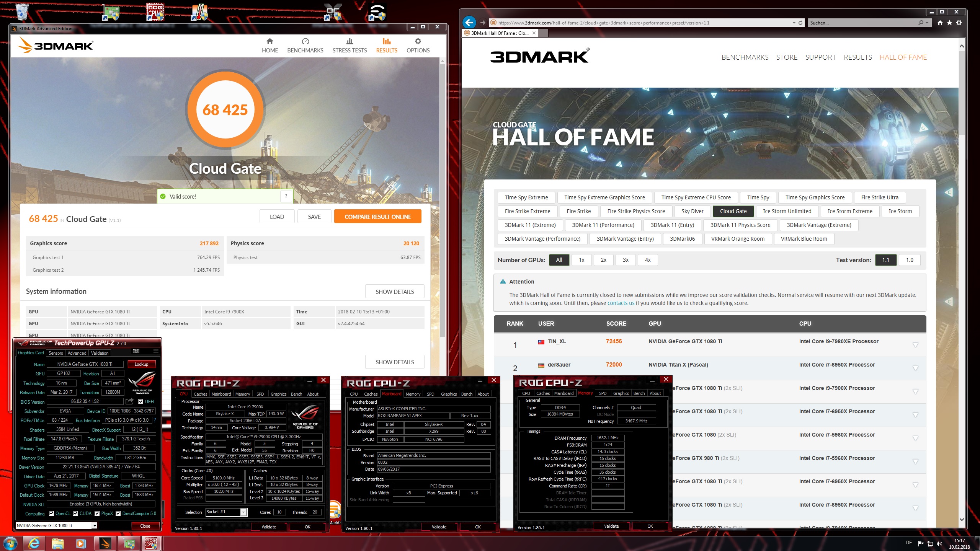Open the Windows Start button
Image resolution: width=980 pixels, height=551 pixels.
coord(10,543)
